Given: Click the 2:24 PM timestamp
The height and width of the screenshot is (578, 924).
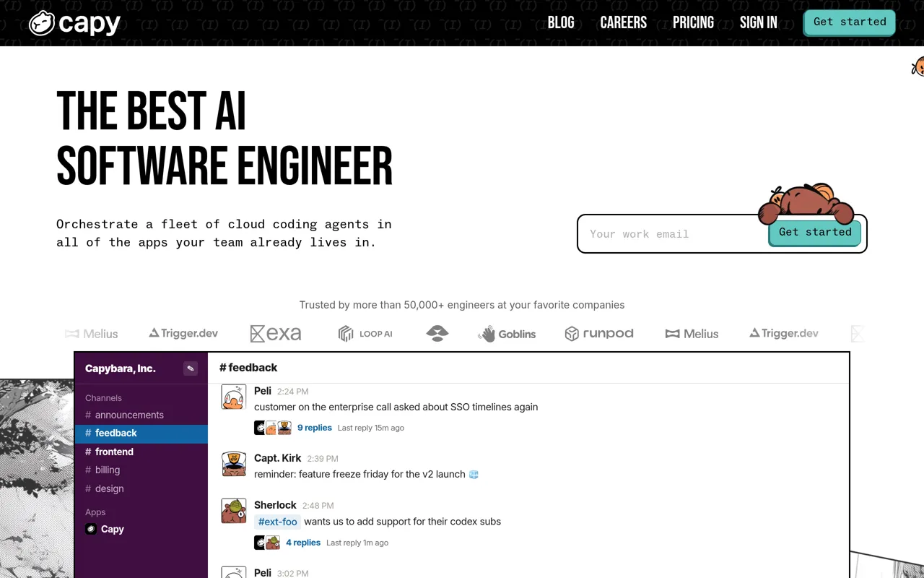Looking at the screenshot, I should (292, 392).
